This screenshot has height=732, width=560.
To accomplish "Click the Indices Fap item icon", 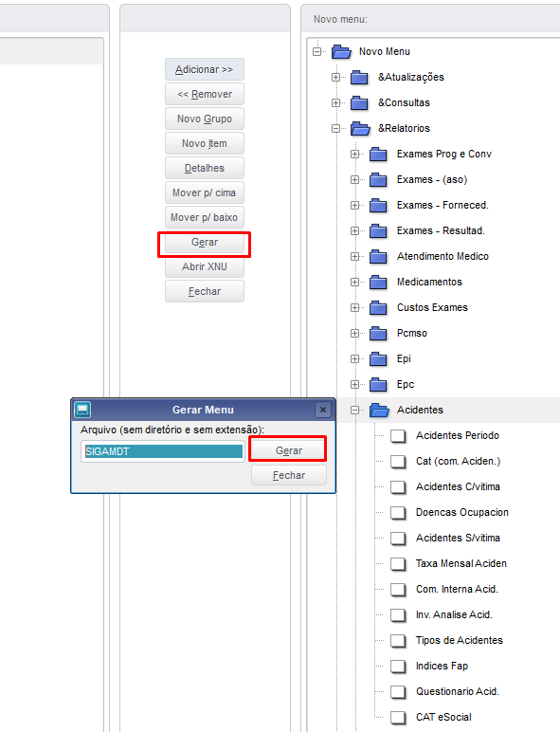I will [x=398, y=667].
